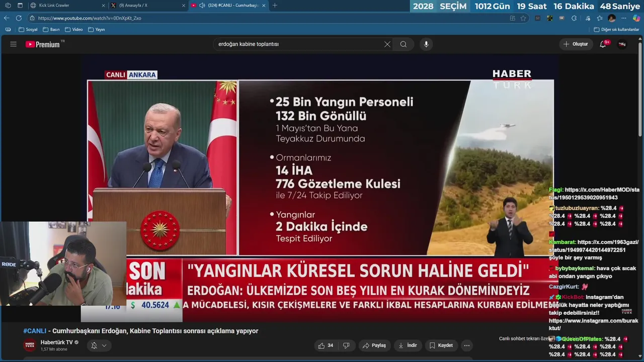Open the Habertürk TV channel name

(x=56, y=342)
